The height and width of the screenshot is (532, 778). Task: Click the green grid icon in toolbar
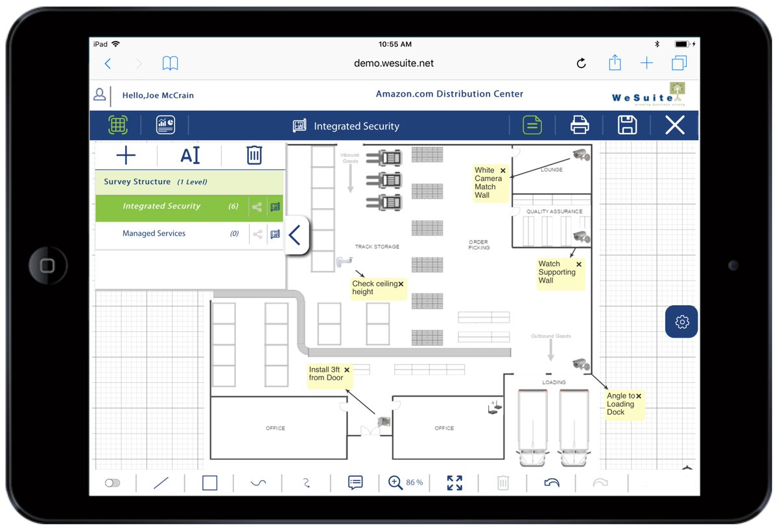click(117, 124)
